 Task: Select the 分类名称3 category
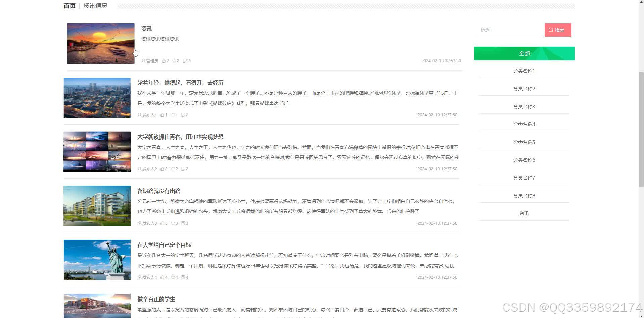[524, 106]
